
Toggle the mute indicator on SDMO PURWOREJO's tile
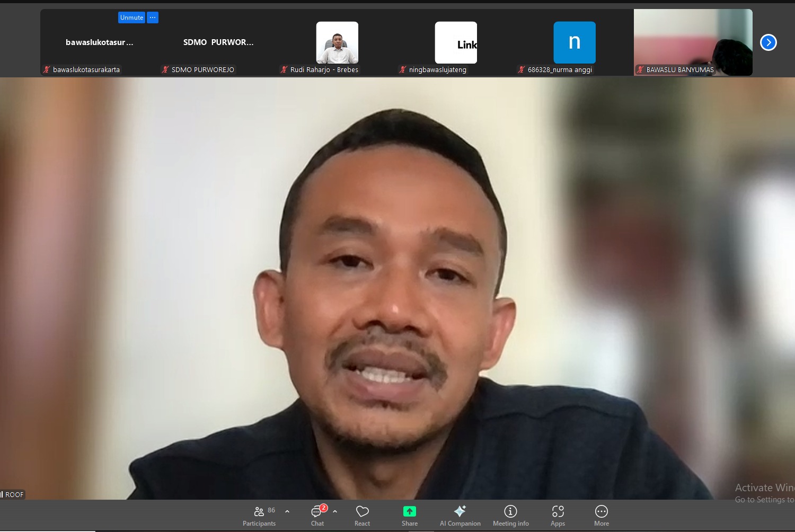(164, 69)
